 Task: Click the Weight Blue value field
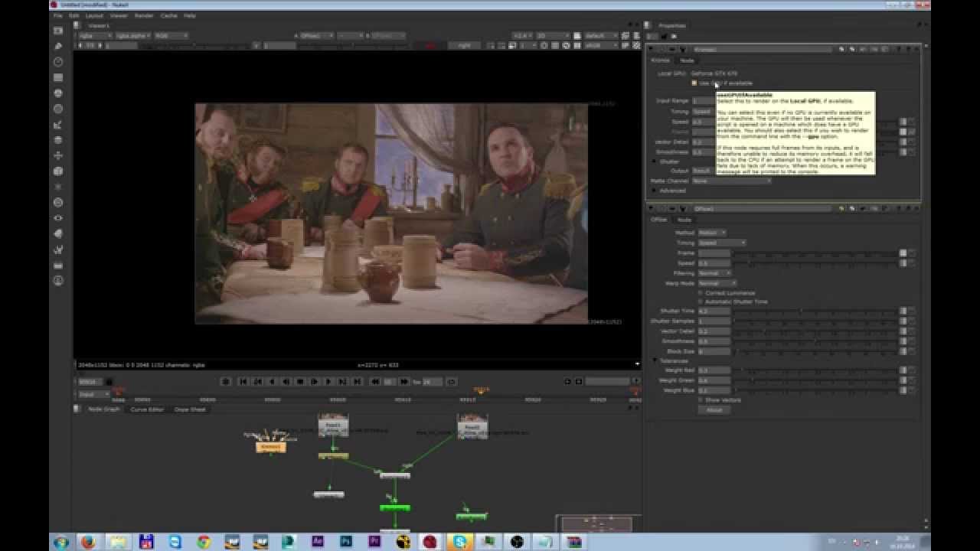click(714, 390)
